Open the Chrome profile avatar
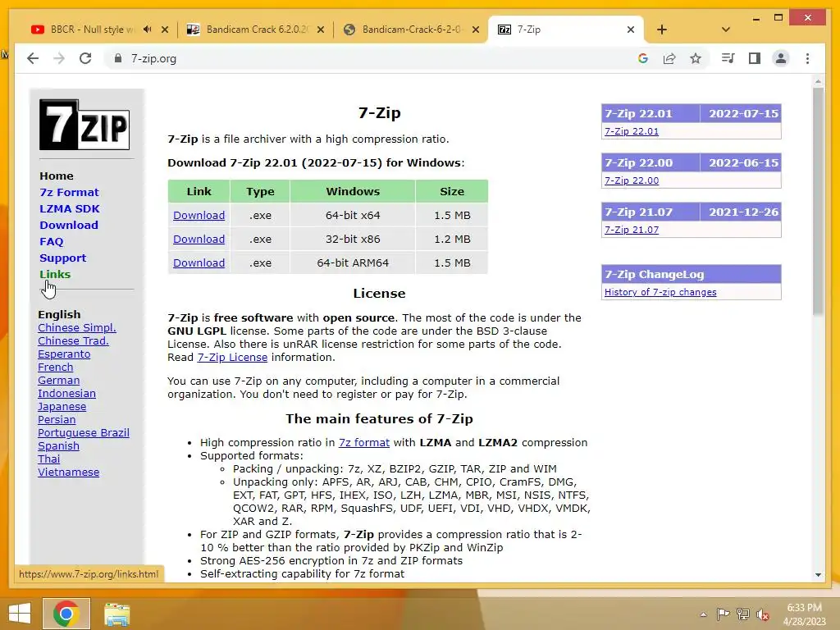Viewport: 840px width, 630px height. pyautogui.click(x=781, y=58)
